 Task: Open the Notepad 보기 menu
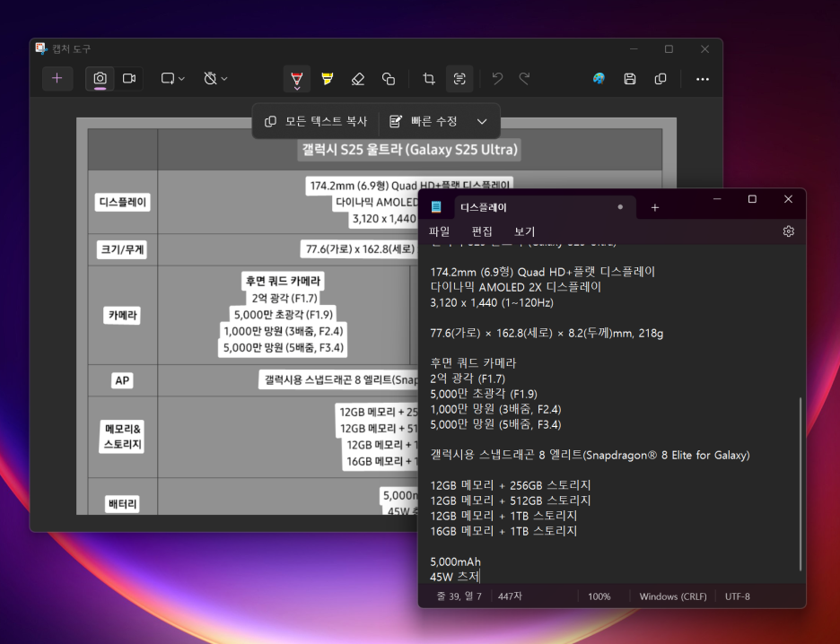(524, 231)
